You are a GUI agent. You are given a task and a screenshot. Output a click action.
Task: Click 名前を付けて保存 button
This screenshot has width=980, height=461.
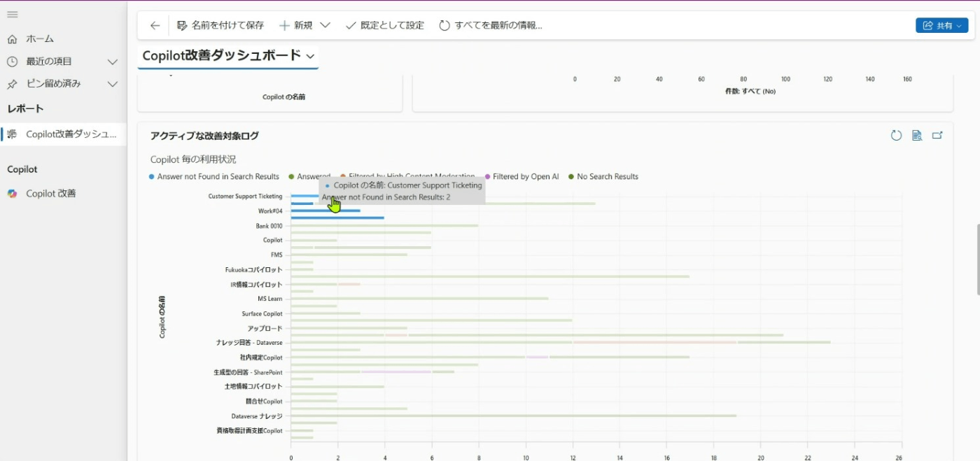(220, 25)
